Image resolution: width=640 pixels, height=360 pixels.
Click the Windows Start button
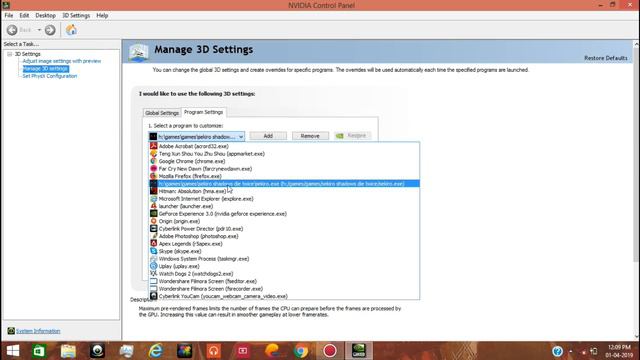[x=13, y=351]
